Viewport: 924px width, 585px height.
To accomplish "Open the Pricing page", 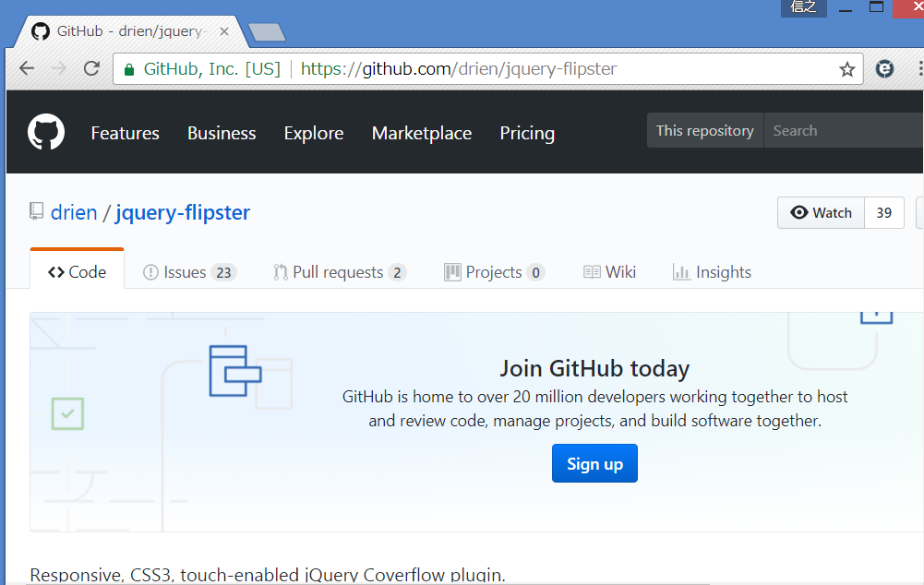I will tap(527, 133).
